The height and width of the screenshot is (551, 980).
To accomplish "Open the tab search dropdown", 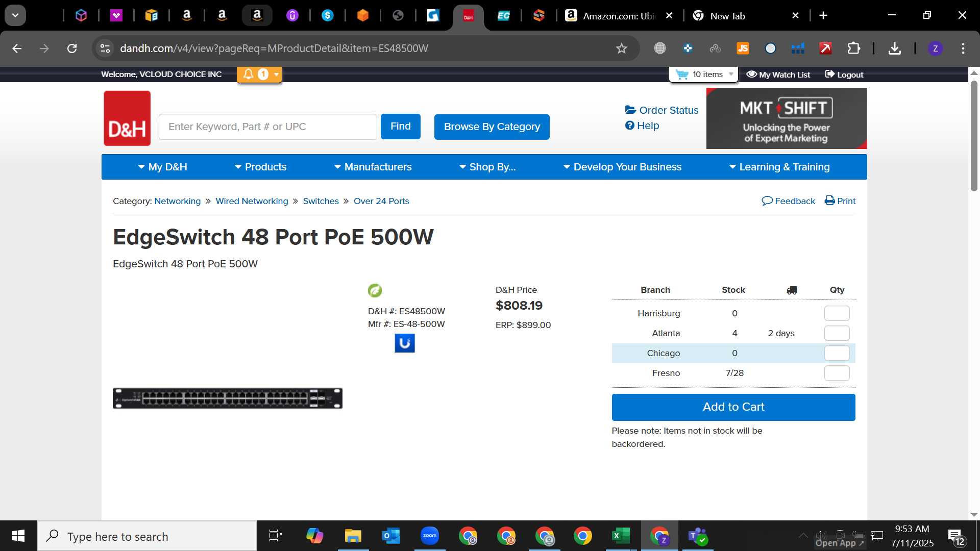I will click(x=15, y=15).
